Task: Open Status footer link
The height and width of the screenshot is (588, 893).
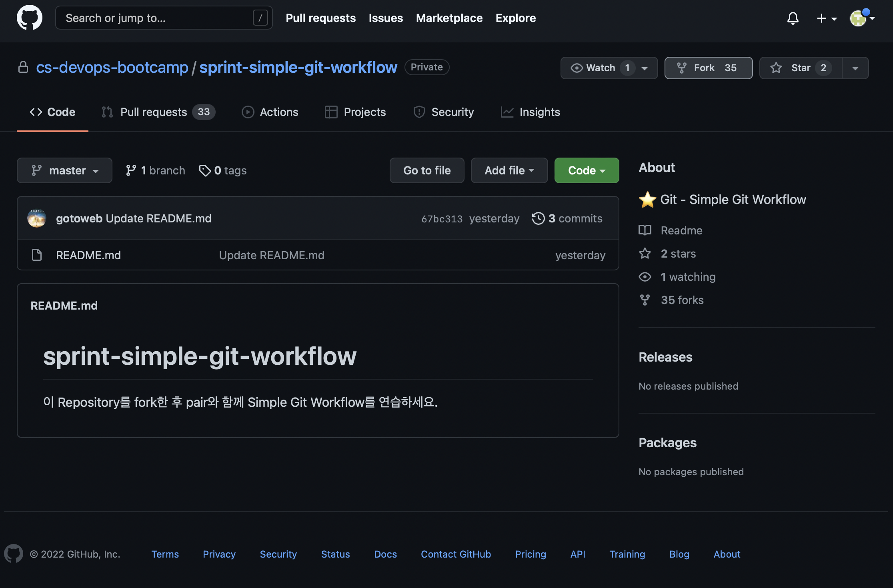Action: point(335,554)
